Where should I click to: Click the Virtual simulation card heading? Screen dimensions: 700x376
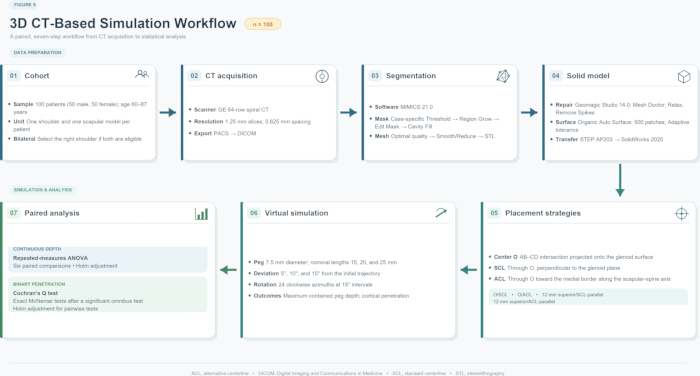[x=296, y=213]
